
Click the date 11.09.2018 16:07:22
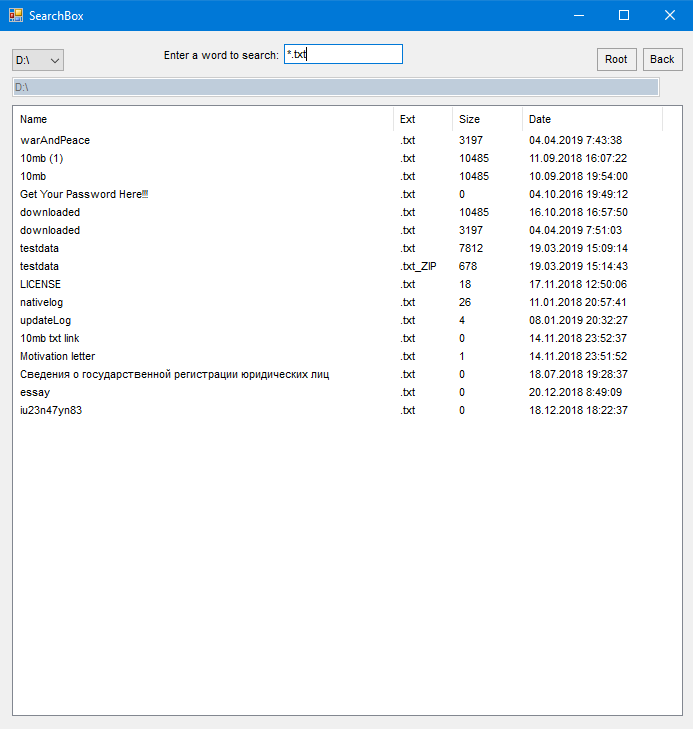pyautogui.click(x=578, y=159)
